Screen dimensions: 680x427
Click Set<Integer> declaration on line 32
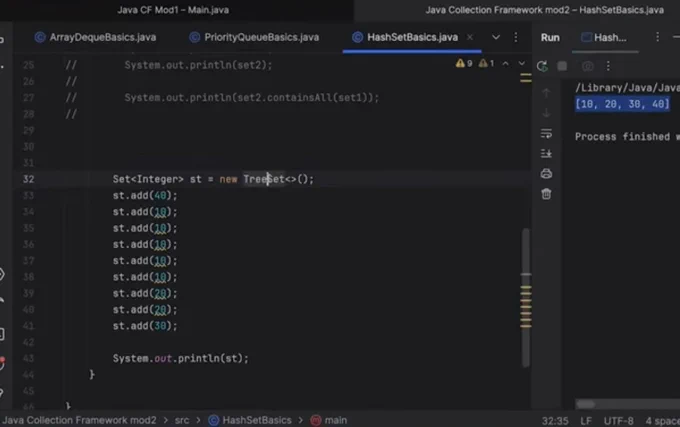click(148, 179)
